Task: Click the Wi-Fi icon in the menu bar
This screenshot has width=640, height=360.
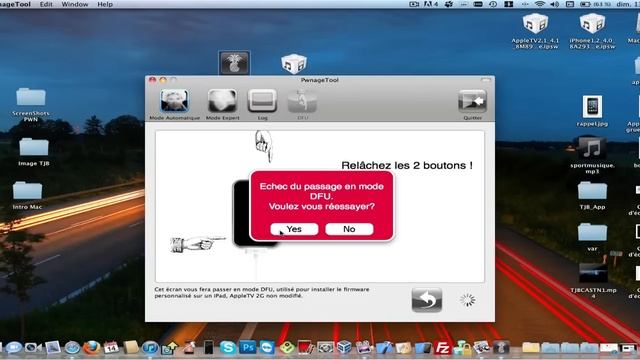Action: tap(540, 4)
